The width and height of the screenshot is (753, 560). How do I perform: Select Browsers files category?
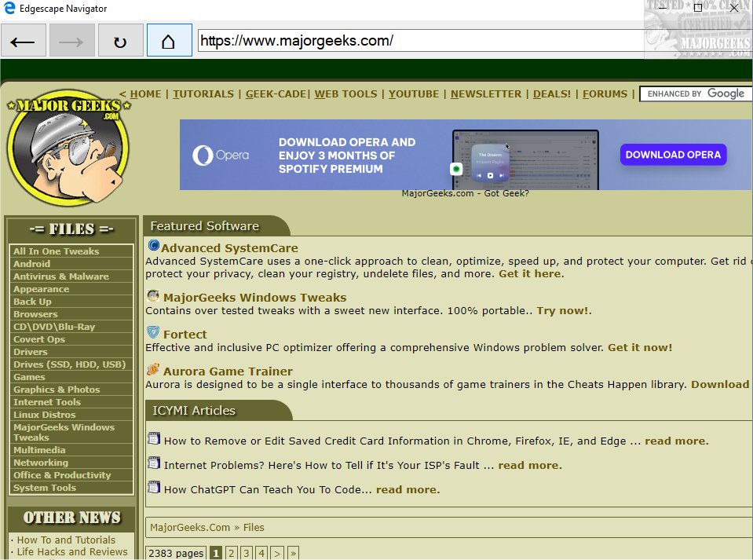[71, 314]
